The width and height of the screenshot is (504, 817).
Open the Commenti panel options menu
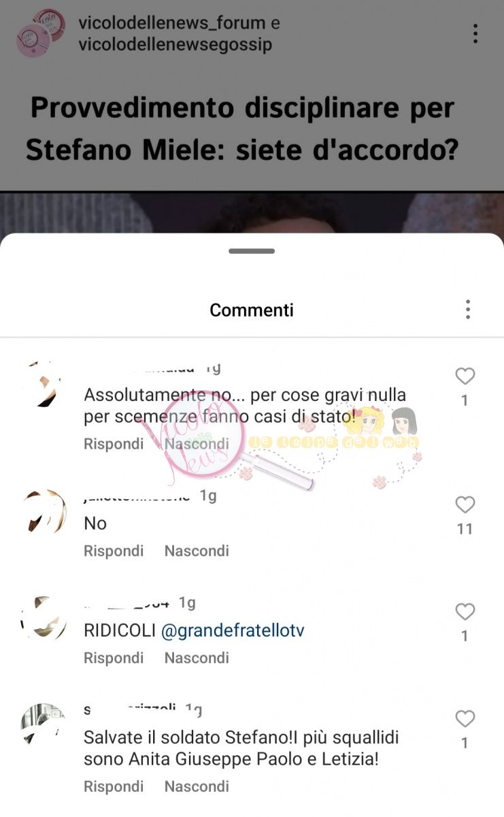tap(468, 309)
